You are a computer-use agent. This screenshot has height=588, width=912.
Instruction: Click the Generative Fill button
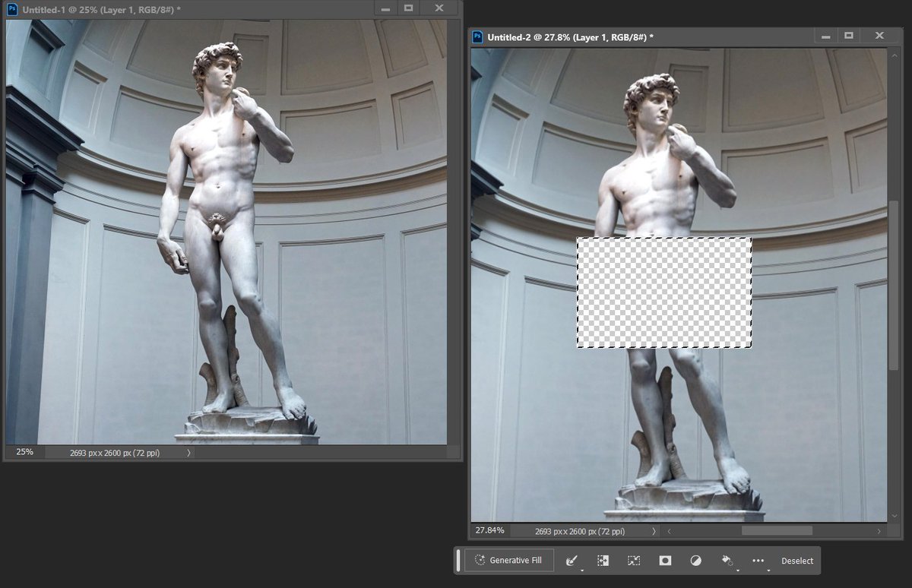click(x=510, y=560)
